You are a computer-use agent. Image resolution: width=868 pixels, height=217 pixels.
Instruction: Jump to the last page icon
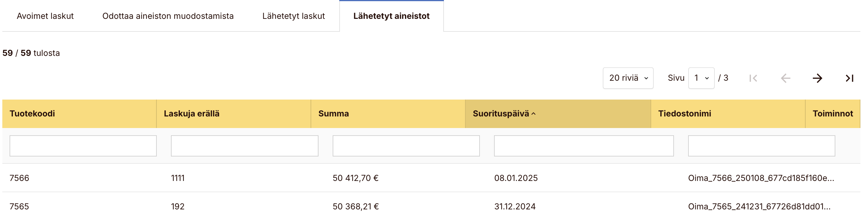[849, 78]
